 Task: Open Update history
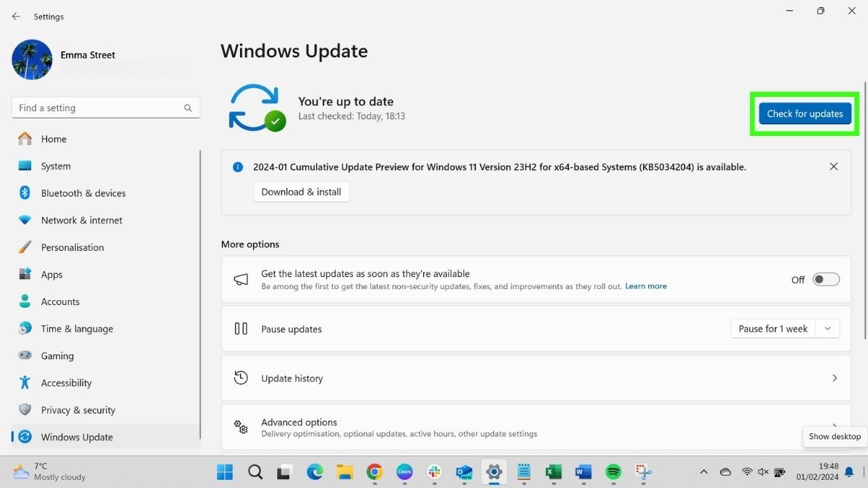pos(535,377)
